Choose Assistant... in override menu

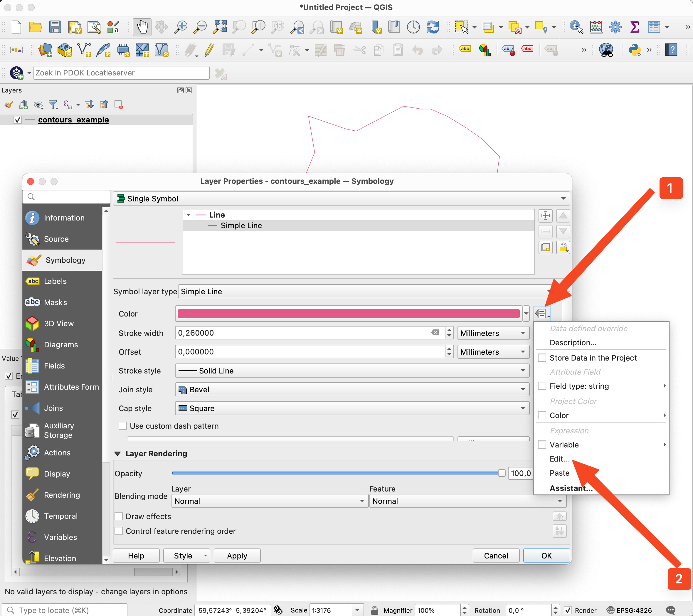coord(571,488)
